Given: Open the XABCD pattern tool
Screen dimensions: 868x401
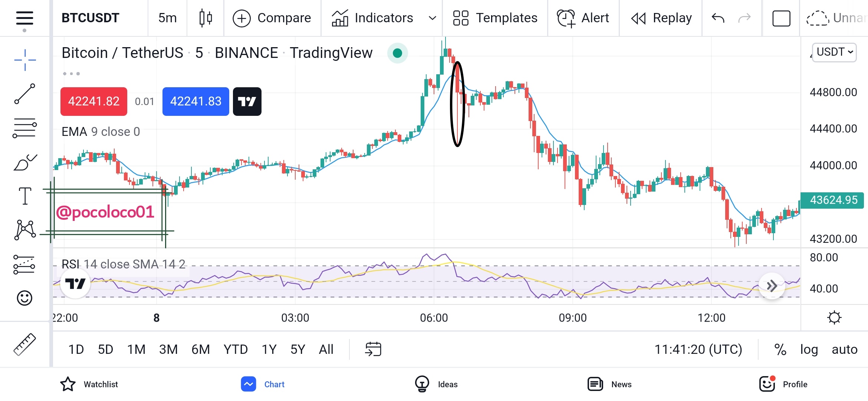Looking at the screenshot, I should click(x=25, y=230).
